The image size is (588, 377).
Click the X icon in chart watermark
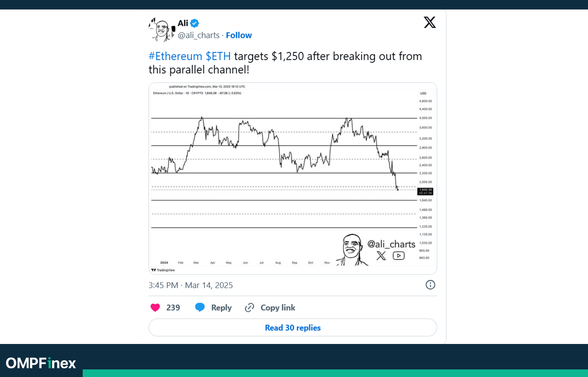click(x=381, y=256)
